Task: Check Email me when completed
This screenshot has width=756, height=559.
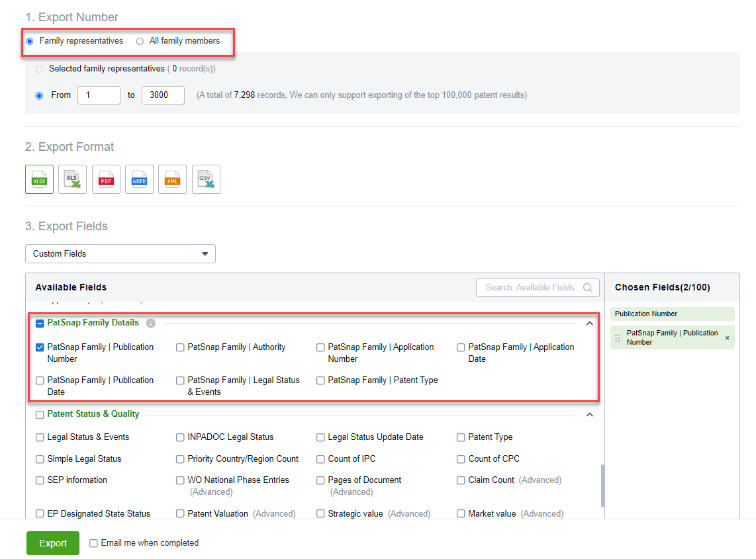Action: pos(93,543)
